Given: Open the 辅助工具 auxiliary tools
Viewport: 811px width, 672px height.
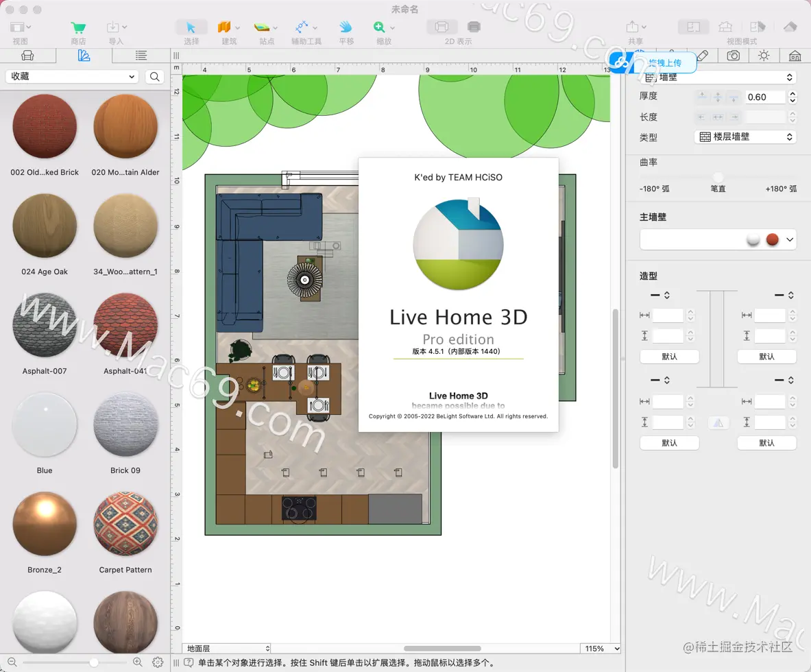Looking at the screenshot, I should [x=302, y=27].
